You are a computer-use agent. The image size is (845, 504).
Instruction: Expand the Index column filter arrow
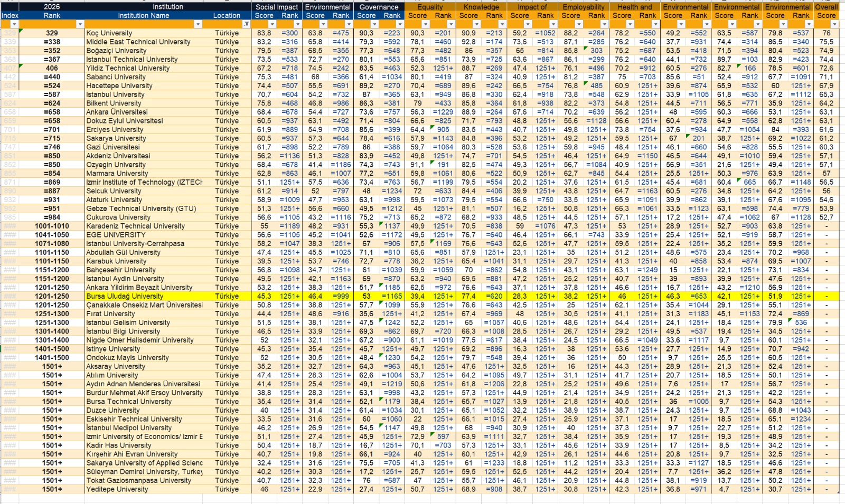[14, 24]
